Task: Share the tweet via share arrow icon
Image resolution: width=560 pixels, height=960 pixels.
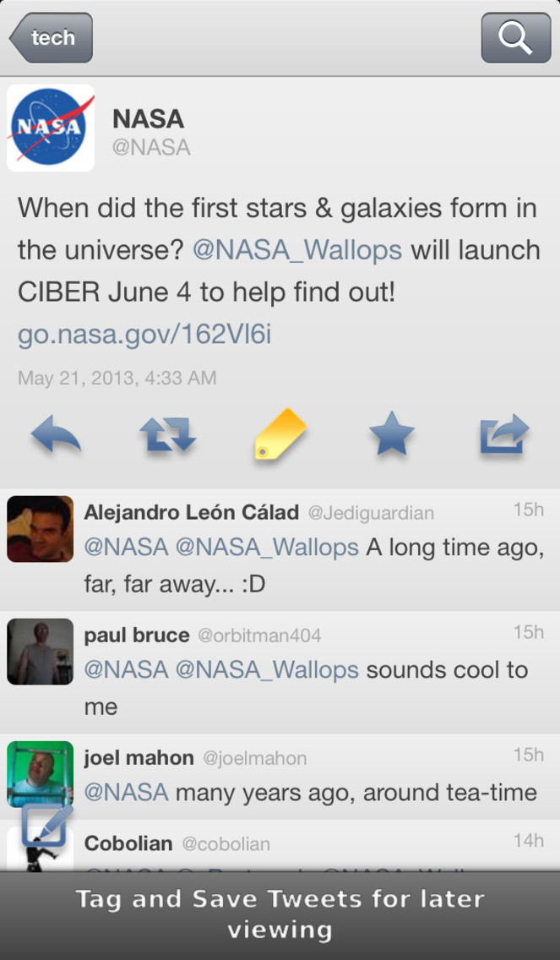Action: (x=504, y=434)
